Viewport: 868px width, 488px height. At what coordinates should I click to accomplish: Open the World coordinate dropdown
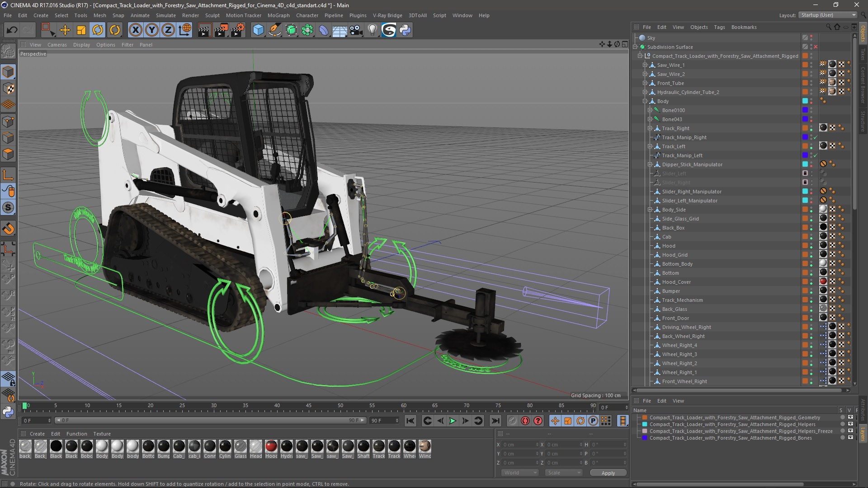pyautogui.click(x=520, y=473)
